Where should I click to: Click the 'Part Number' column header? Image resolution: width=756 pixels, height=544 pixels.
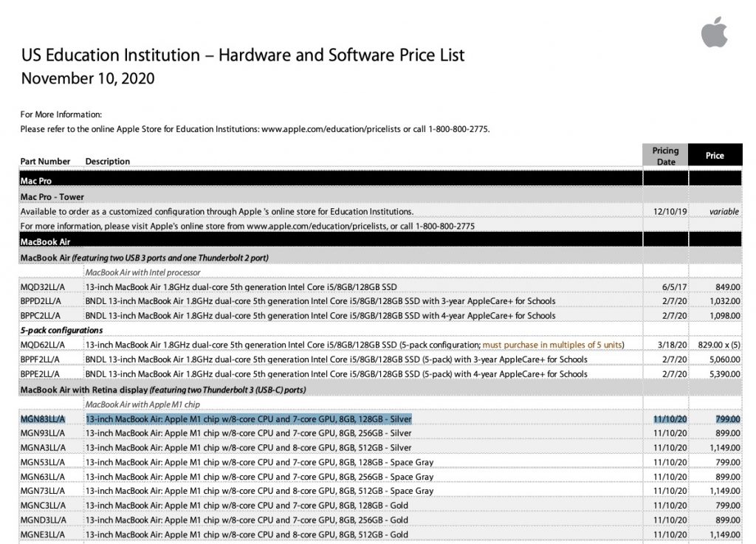45,162
